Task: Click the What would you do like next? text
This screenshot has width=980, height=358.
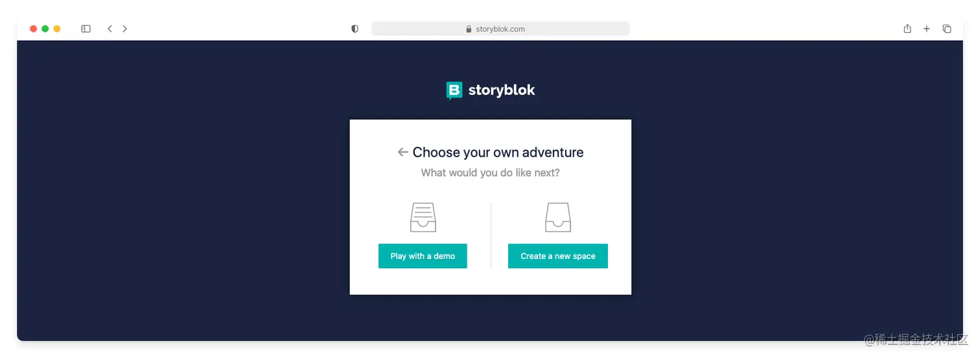Action: coord(490,173)
